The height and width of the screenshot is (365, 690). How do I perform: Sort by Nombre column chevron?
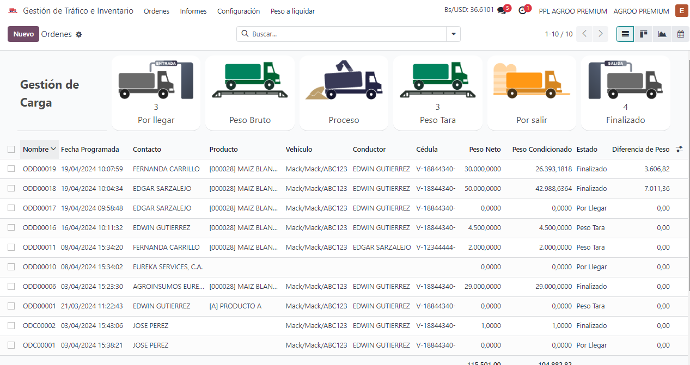(x=53, y=149)
